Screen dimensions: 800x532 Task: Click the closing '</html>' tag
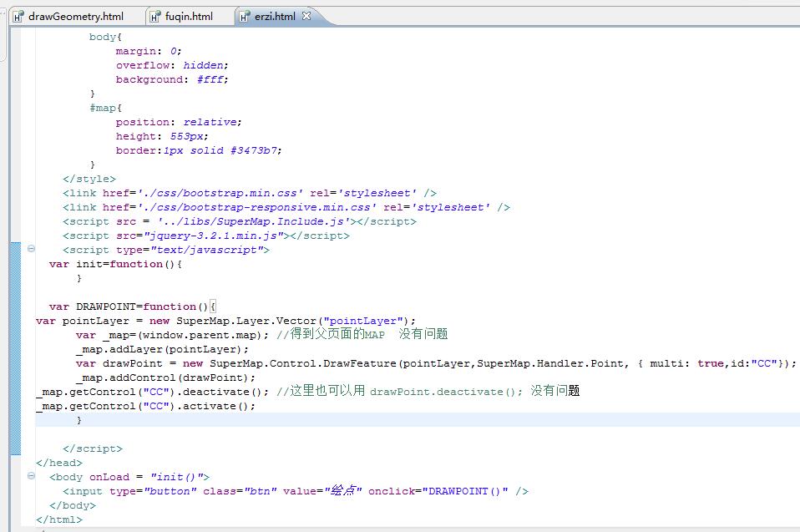click(59, 519)
